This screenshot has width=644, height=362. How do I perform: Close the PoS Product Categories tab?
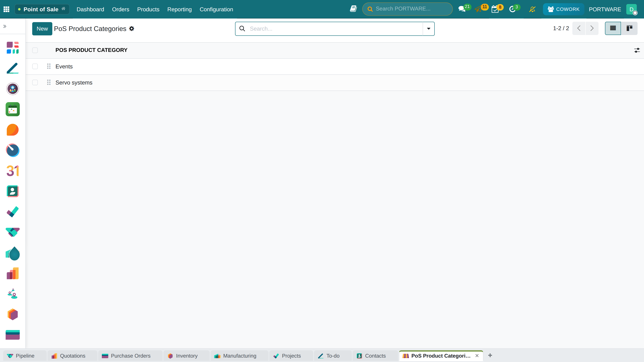(477, 356)
